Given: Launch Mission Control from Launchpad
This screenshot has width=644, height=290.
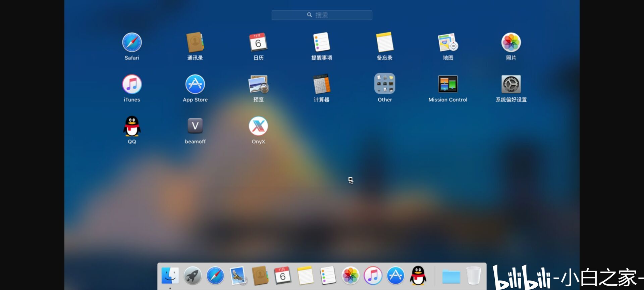Looking at the screenshot, I should point(448,84).
